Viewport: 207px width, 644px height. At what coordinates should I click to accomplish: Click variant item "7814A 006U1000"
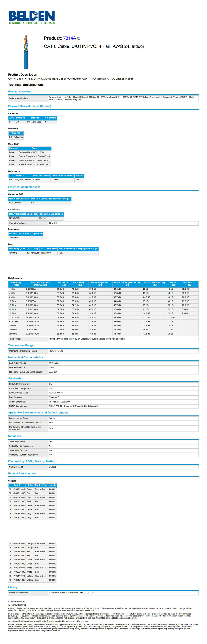[17, 502]
